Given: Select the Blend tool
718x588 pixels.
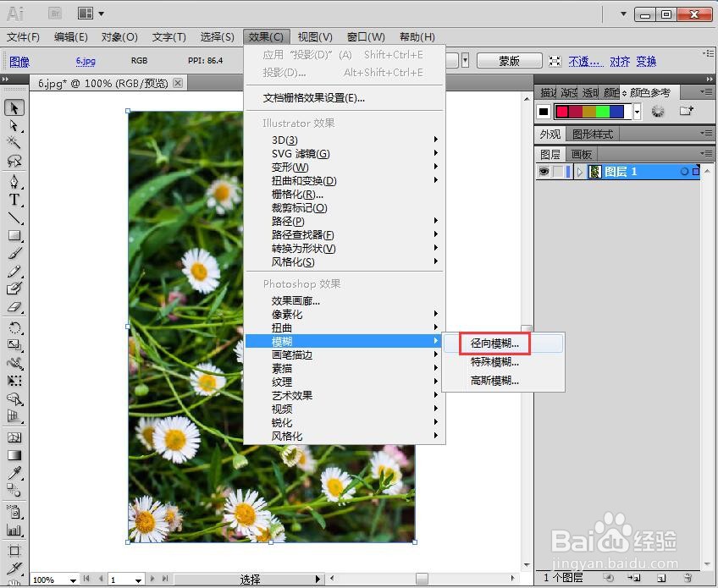Looking at the screenshot, I should click(14, 491).
